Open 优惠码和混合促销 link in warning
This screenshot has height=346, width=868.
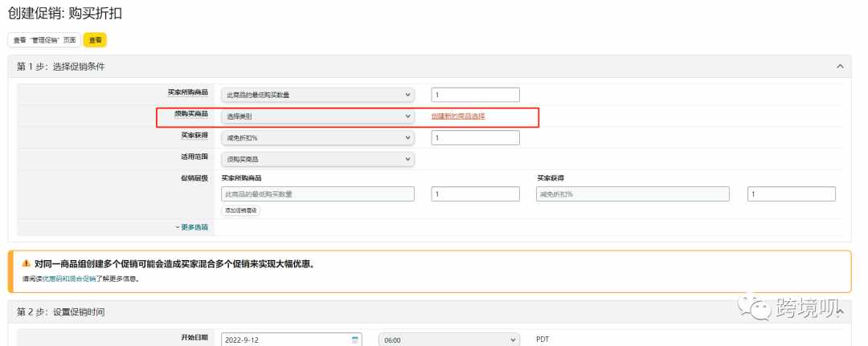click(68, 279)
